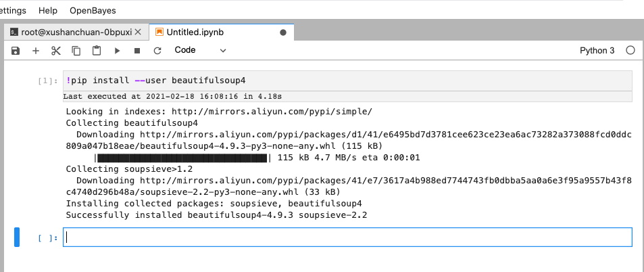Click into the empty code cell
Image resolution: width=644 pixels, height=272 pixels.
[x=347, y=237]
